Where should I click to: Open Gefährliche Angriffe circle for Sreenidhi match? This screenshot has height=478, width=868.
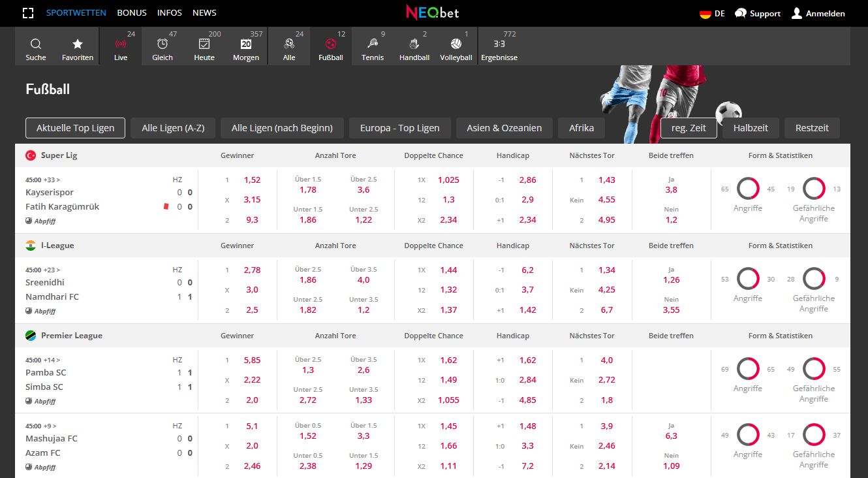(814, 279)
